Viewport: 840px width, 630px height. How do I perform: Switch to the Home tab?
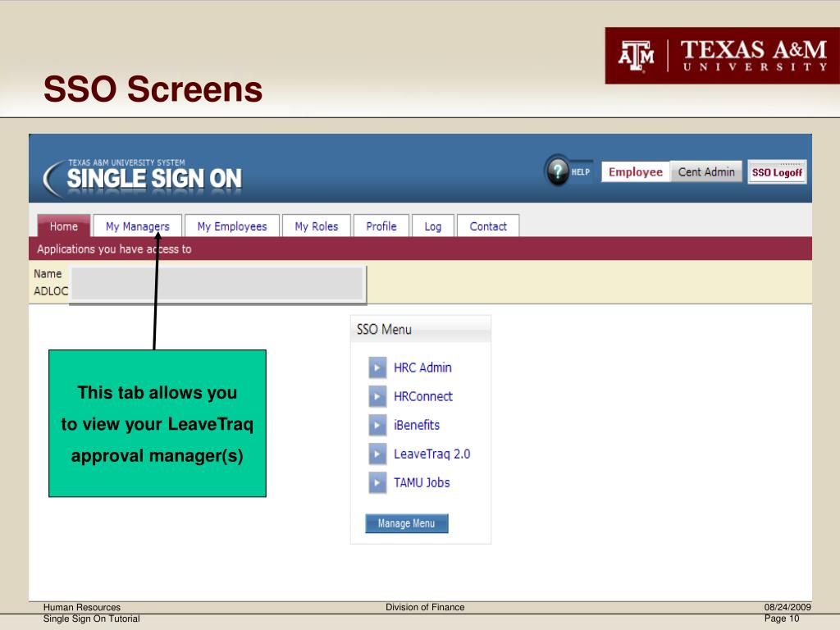pyautogui.click(x=64, y=226)
